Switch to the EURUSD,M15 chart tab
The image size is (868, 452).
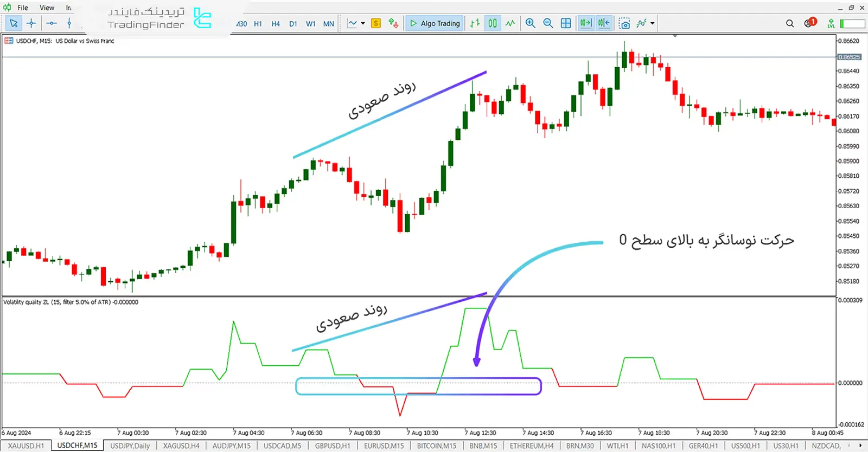[x=384, y=445]
